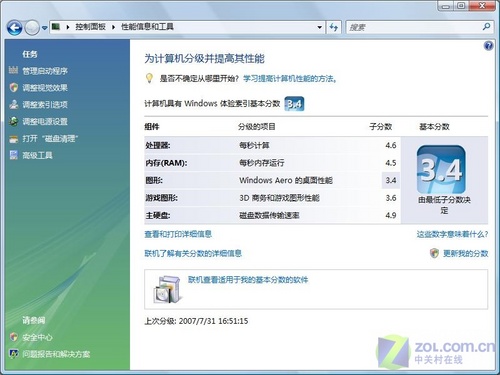Maximize the window
This screenshot has width=500, height=375.
point(462,6)
